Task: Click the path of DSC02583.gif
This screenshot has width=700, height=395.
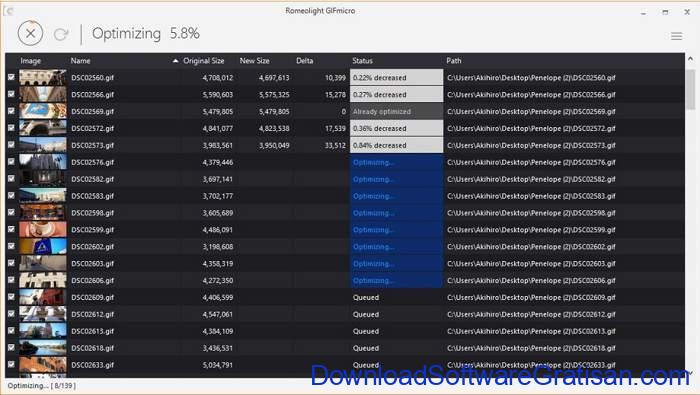Action: click(x=531, y=196)
